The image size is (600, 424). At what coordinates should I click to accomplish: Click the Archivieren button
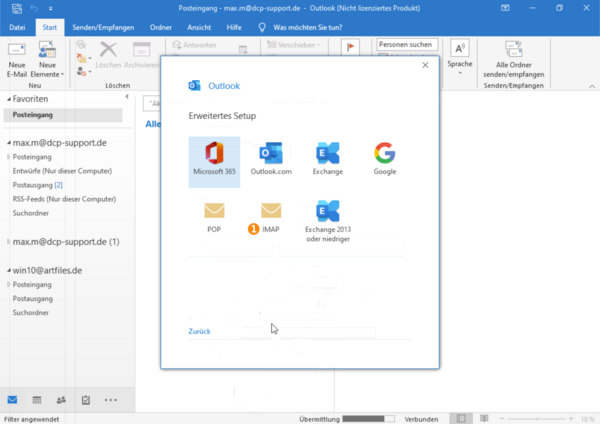pos(141,55)
